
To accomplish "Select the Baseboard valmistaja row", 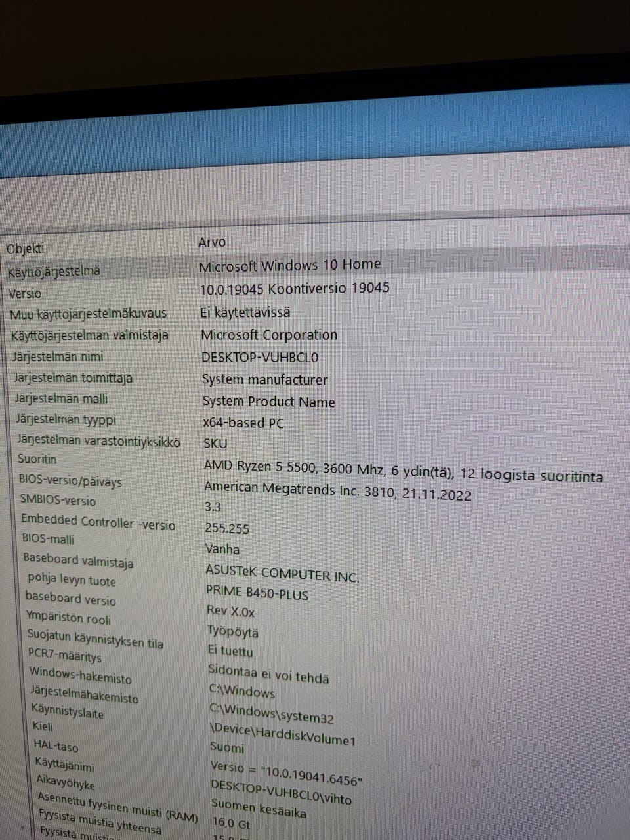I will tap(78, 560).
